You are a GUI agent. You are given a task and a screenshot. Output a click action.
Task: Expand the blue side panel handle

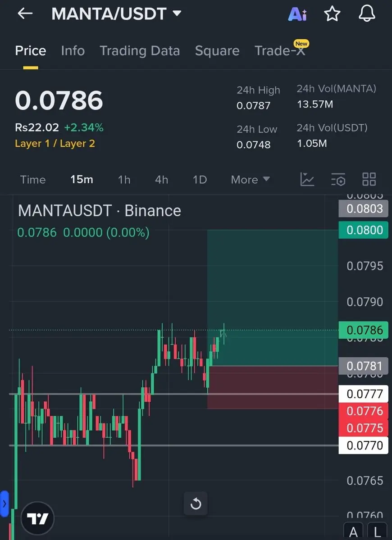point(4,504)
